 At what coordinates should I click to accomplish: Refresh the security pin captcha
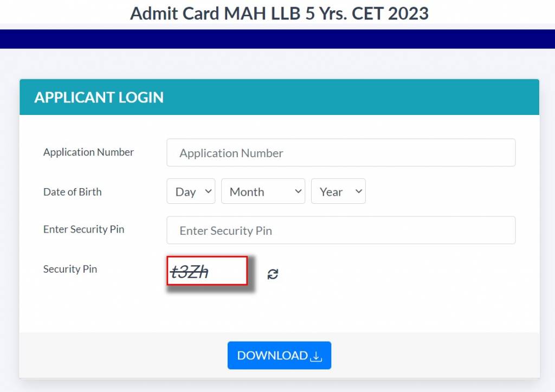click(x=273, y=274)
